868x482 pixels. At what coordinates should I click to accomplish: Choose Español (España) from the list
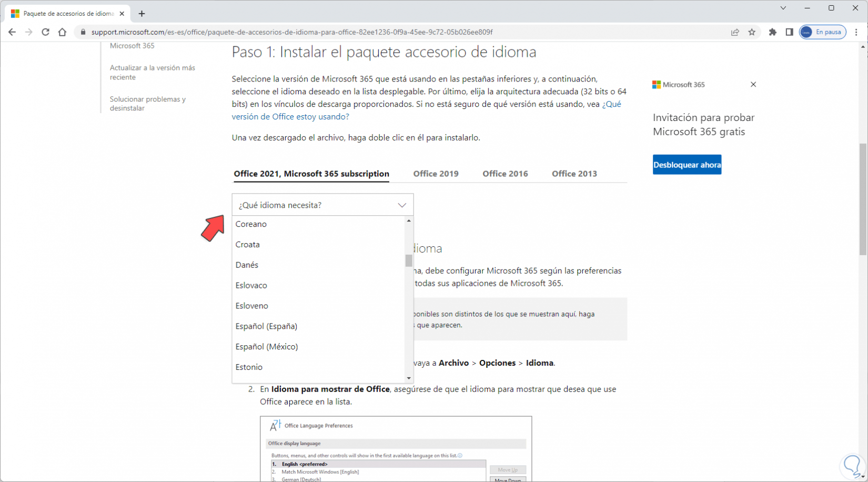pyautogui.click(x=318, y=327)
